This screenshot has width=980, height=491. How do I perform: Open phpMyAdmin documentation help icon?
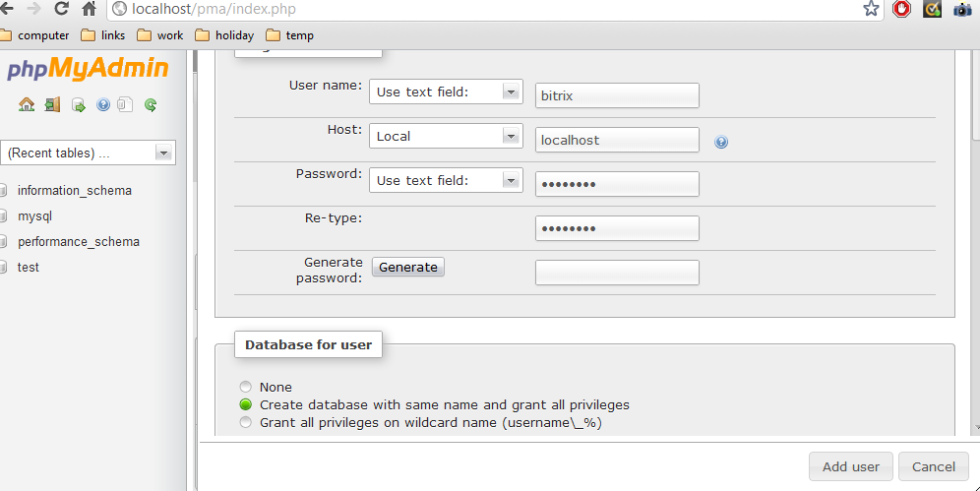[103, 104]
